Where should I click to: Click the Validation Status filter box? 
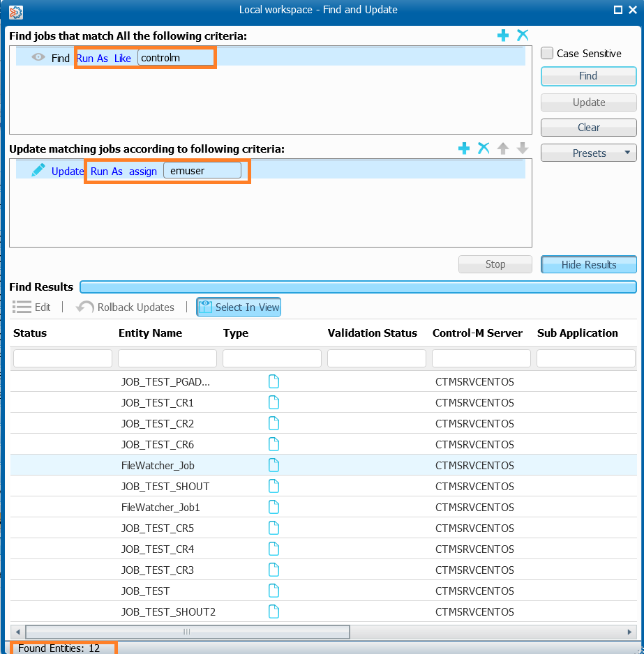coord(377,358)
